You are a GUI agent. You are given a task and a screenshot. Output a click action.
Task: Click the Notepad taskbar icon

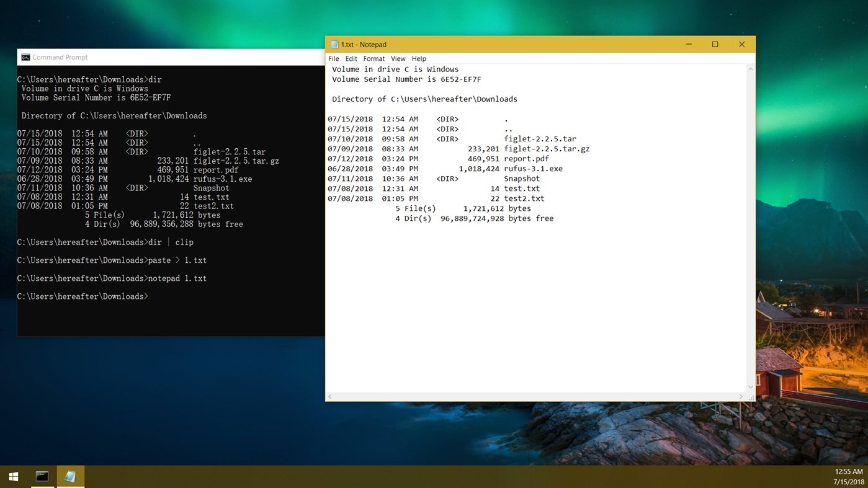coord(70,476)
